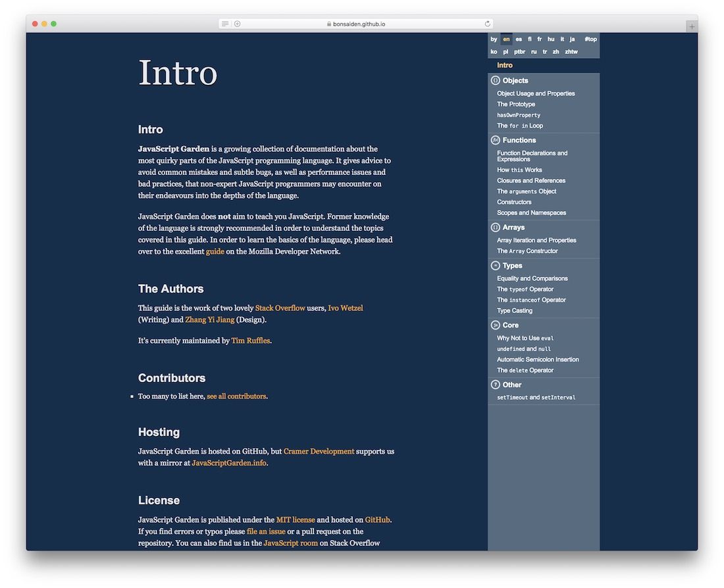Click the Objects section icon
Image resolution: width=724 pixels, height=588 pixels.
tap(495, 80)
